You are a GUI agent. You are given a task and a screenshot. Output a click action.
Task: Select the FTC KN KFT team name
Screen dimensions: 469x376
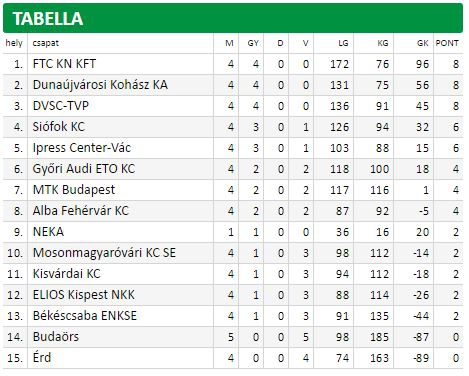click(x=64, y=64)
